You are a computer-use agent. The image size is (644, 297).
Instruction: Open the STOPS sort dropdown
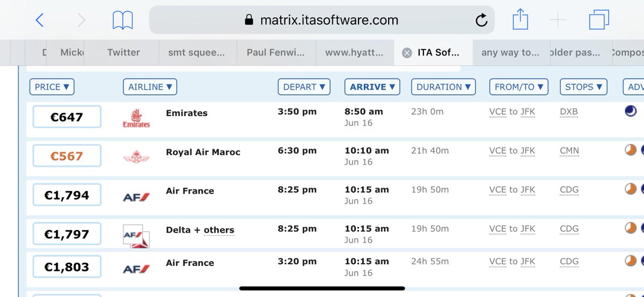click(x=583, y=87)
